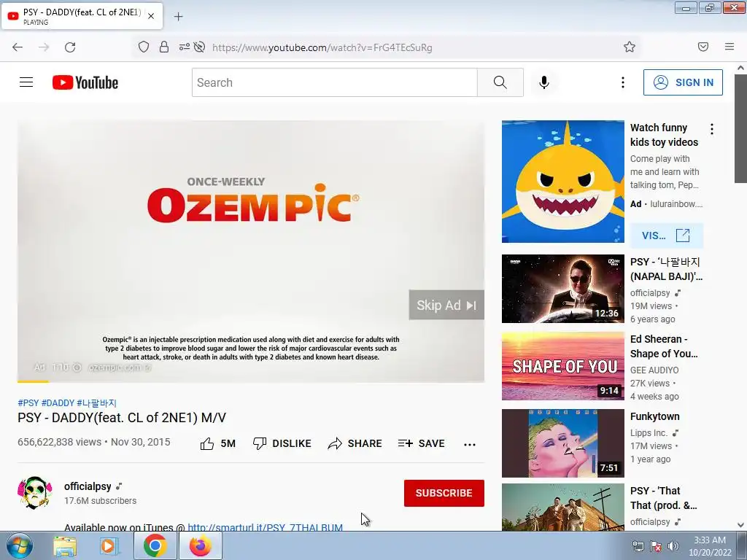The image size is (747, 560).
Task: Click the page vertical scrollbar thumb
Action: (740, 128)
